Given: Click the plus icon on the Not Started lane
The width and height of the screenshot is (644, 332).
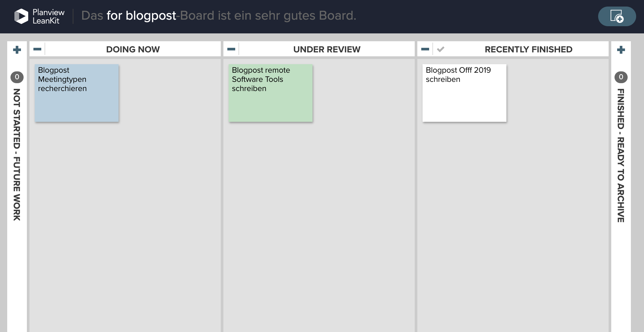Looking at the screenshot, I should (x=17, y=49).
